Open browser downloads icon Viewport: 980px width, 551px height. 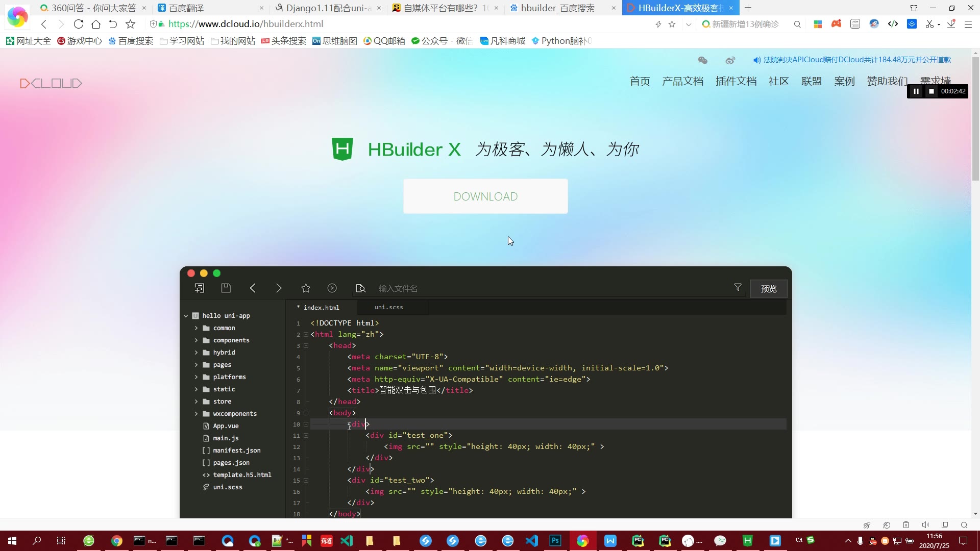coord(951,24)
